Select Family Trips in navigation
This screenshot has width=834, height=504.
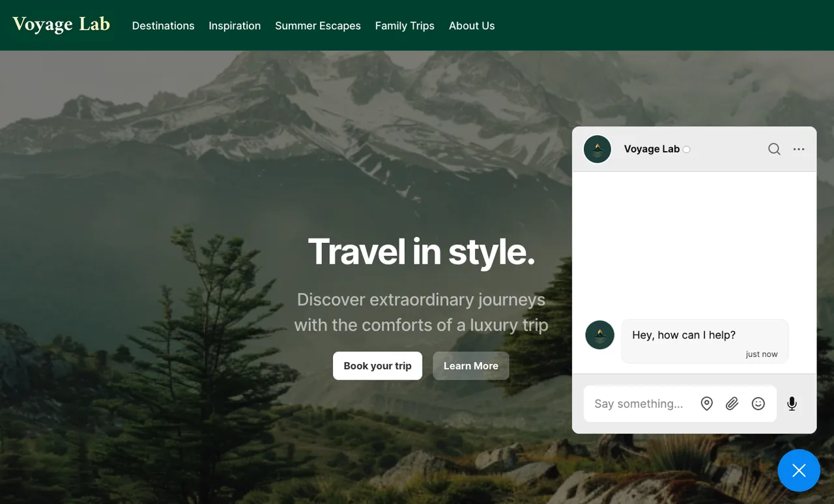coord(405,25)
